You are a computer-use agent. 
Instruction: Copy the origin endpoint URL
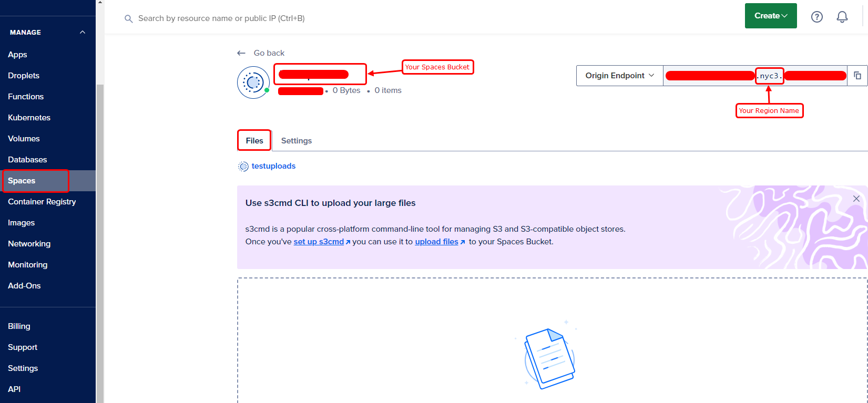(857, 76)
